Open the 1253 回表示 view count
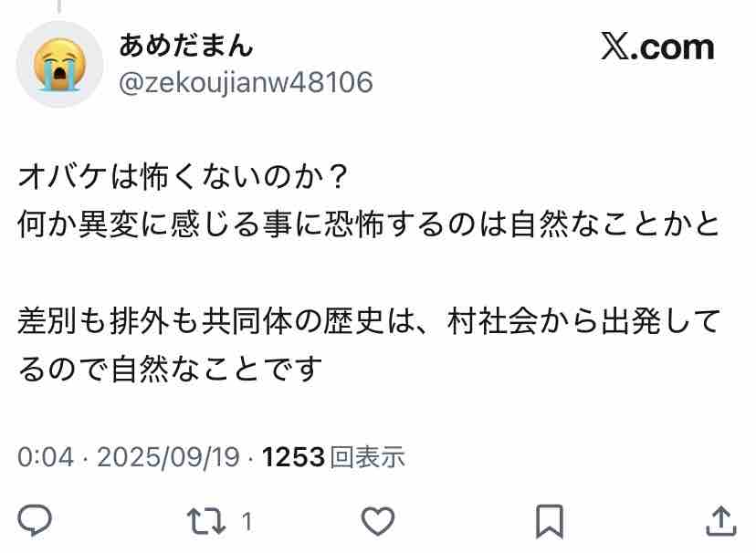The height and width of the screenshot is (553, 756). point(333,456)
